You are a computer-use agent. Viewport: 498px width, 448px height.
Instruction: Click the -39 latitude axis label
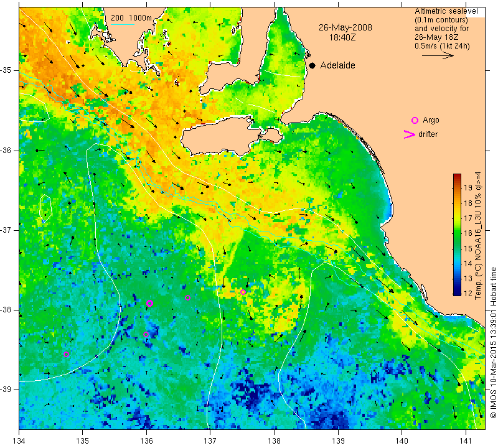pyautogui.click(x=6, y=390)
